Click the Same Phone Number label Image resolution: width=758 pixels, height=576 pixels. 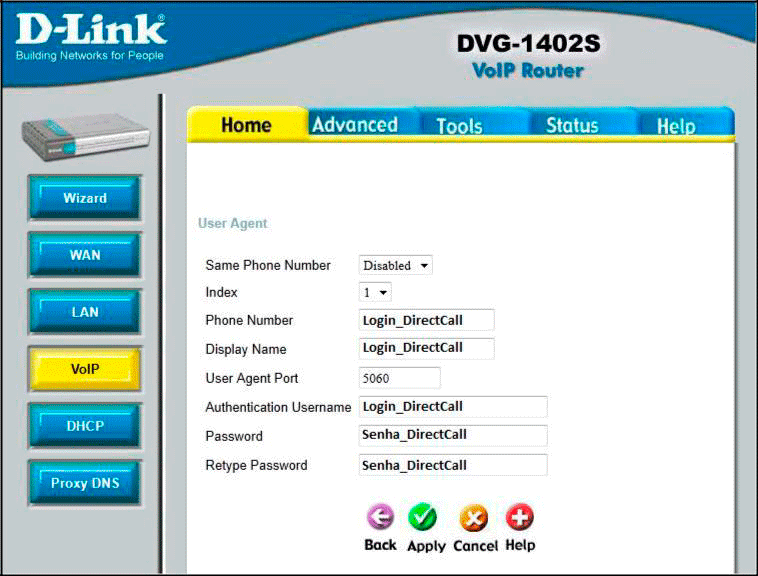[268, 265]
